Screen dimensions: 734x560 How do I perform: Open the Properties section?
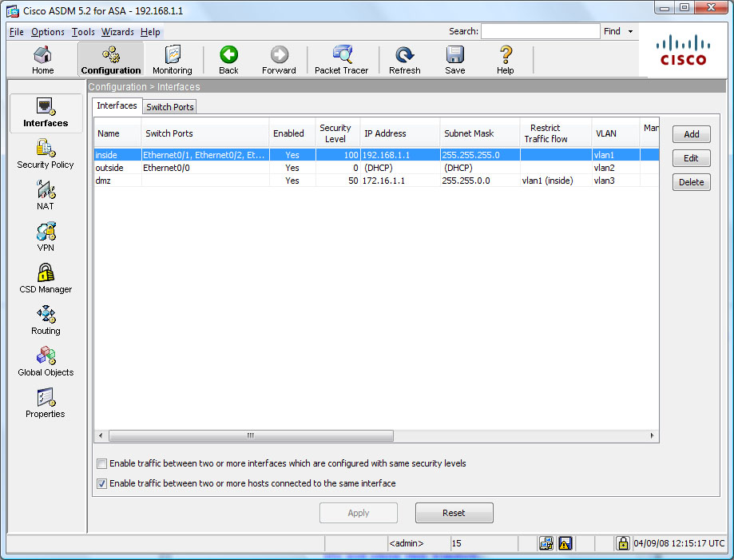point(46,403)
